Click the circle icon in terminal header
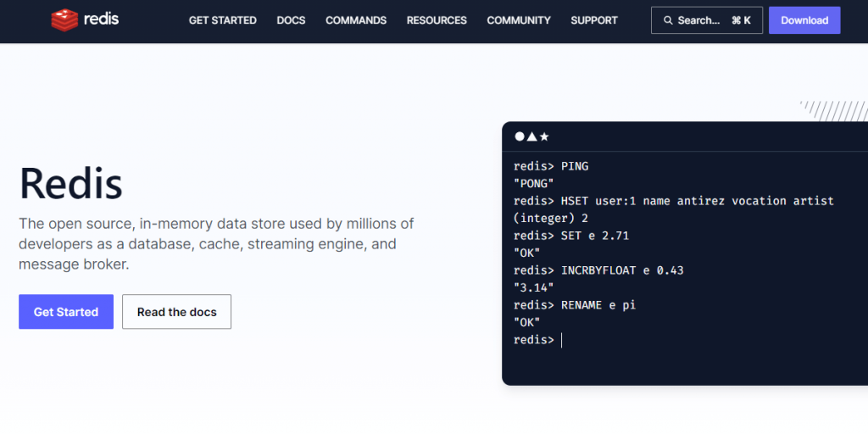868x434 pixels. (520, 136)
